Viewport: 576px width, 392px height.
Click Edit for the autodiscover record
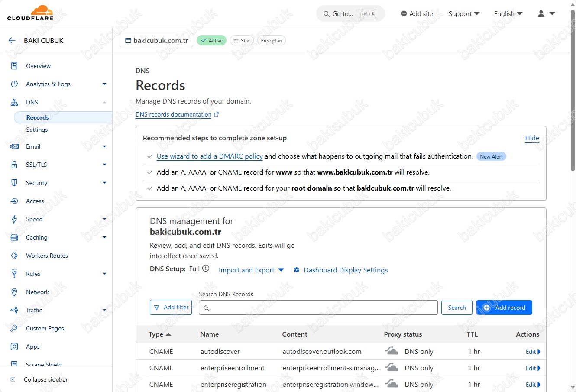(533, 352)
